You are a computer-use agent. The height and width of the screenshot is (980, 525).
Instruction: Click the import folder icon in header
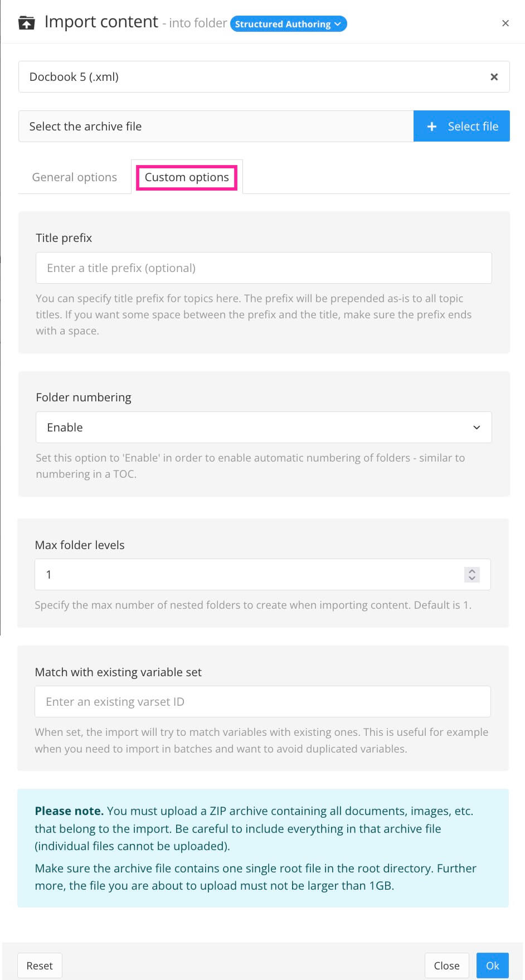tap(26, 23)
